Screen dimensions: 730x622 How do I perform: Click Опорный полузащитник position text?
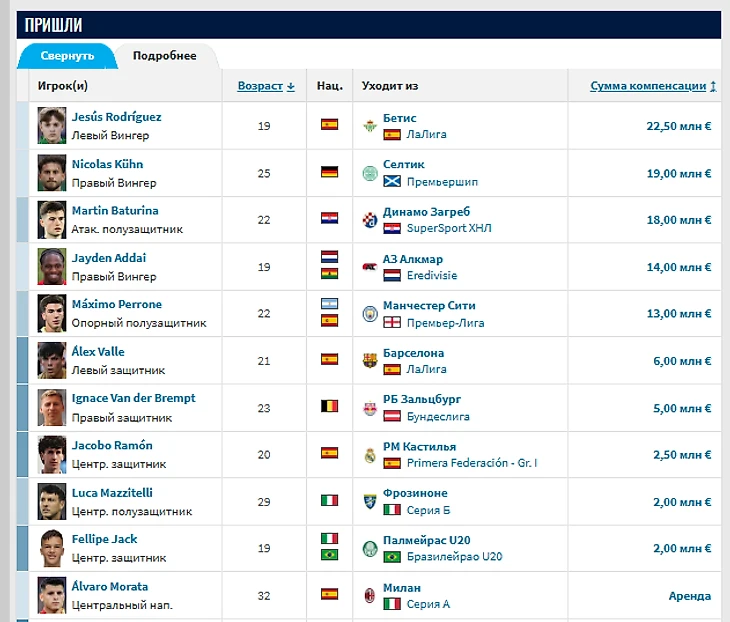[139, 323]
